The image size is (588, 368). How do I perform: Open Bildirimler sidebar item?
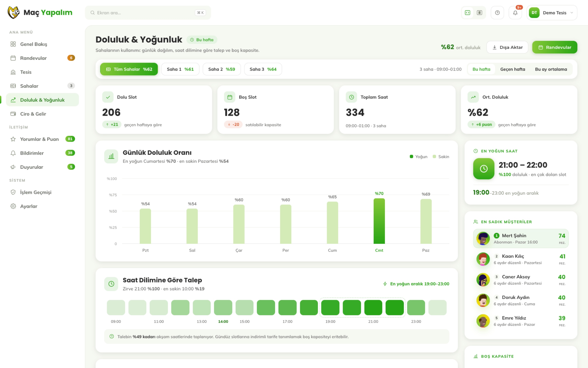(x=42, y=153)
